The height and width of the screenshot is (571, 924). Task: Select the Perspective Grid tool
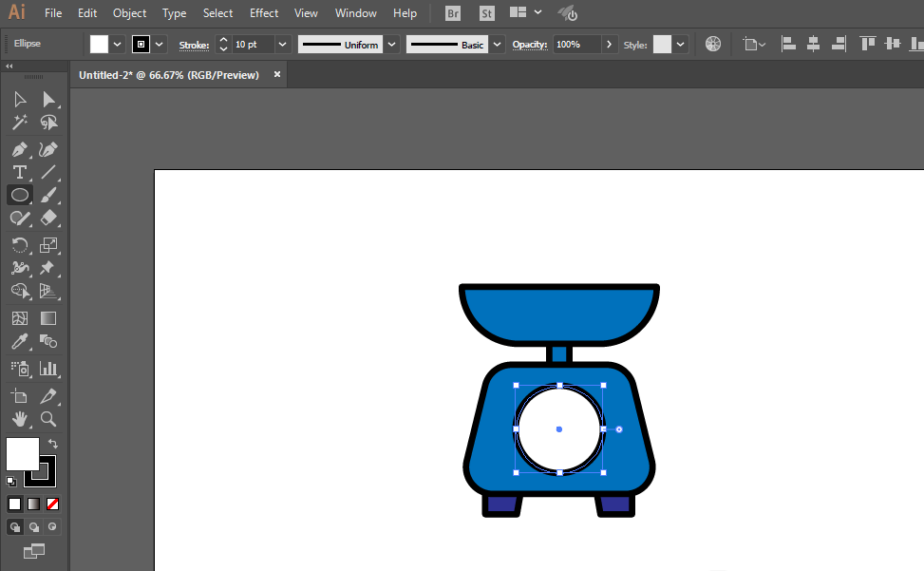pos(48,291)
